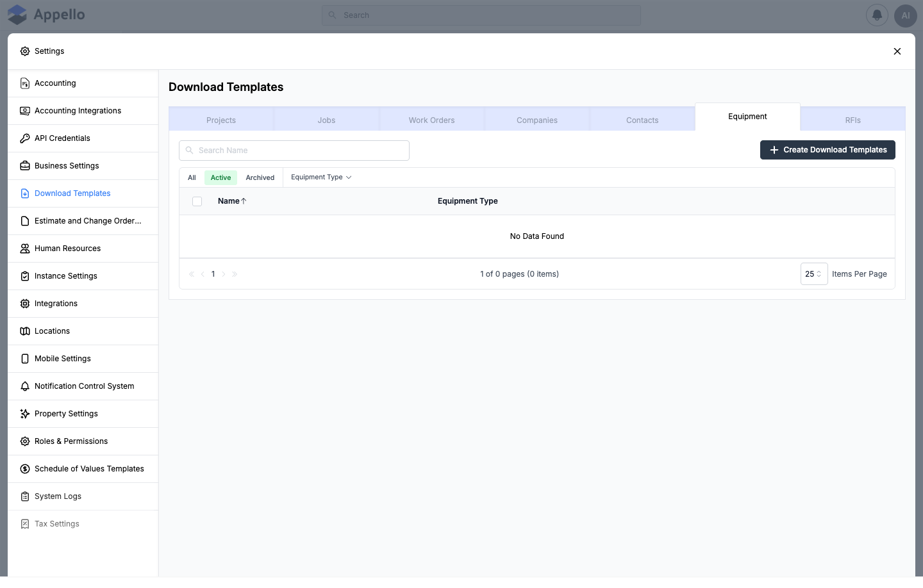
Task: Switch to the Jobs tab
Action: [x=327, y=120]
